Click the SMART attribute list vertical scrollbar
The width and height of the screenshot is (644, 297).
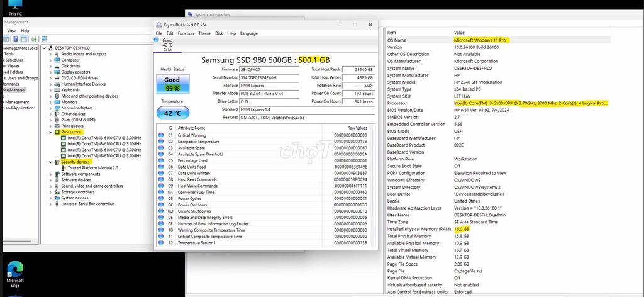point(373,172)
